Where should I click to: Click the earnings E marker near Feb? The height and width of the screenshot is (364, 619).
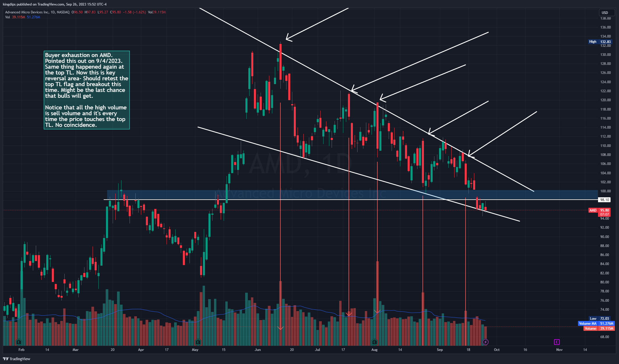coord(19,342)
